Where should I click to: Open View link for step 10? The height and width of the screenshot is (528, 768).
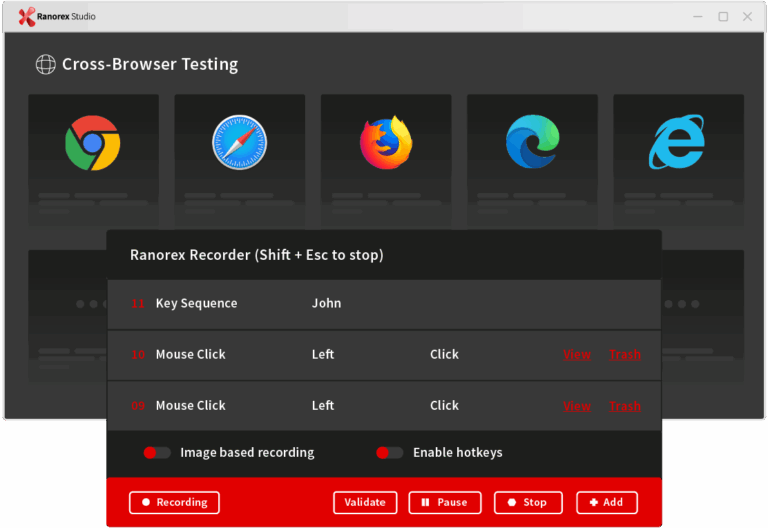(577, 355)
